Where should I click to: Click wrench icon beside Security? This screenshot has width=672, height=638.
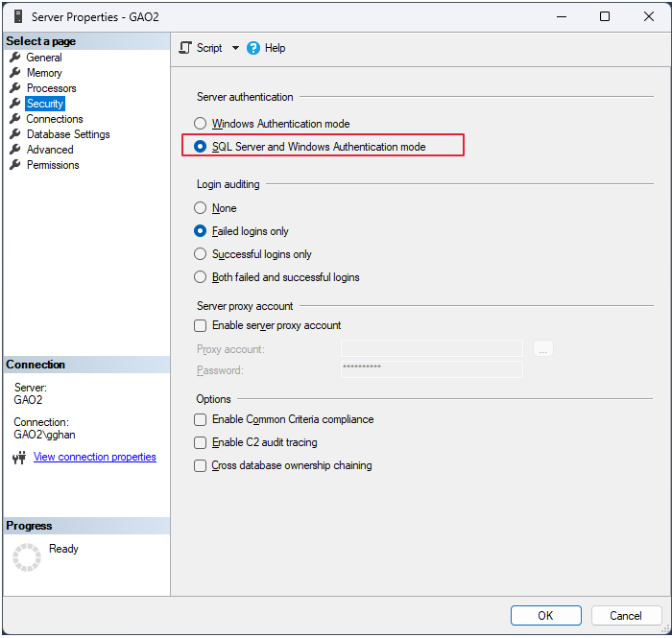click(15, 104)
